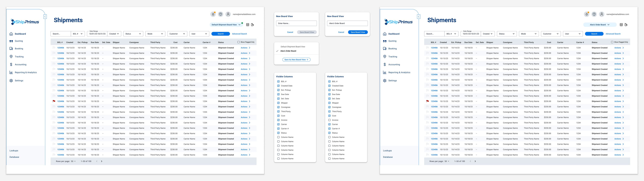The height and width of the screenshot is (181, 644).
Task: Enable Show Flagged Only on Alex's Order Board screen
Action: pos(612,42)
